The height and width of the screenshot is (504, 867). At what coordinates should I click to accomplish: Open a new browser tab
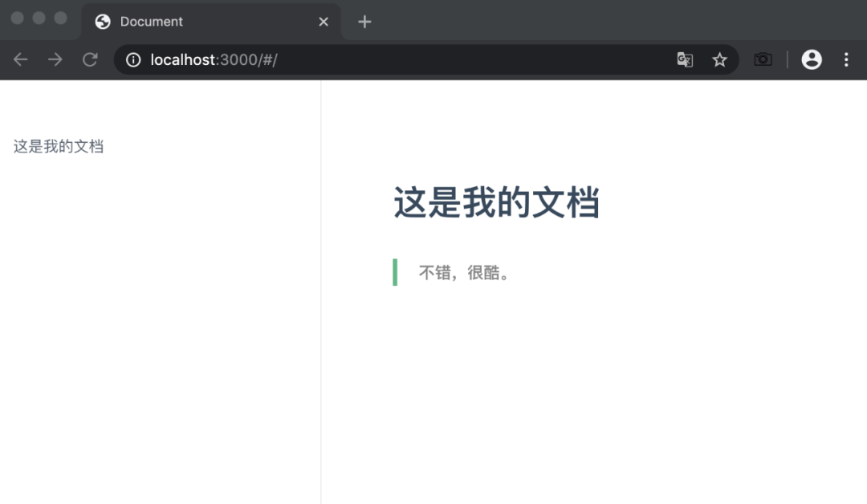point(364,22)
